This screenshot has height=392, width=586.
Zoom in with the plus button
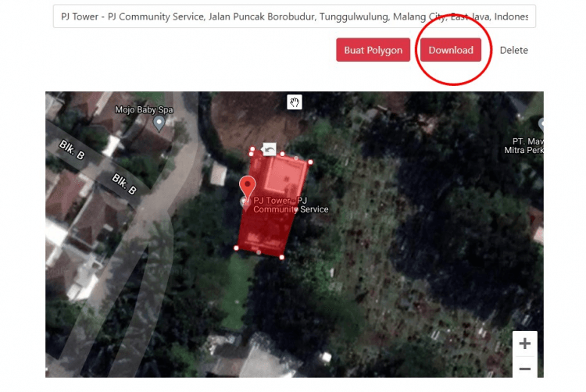tap(525, 344)
